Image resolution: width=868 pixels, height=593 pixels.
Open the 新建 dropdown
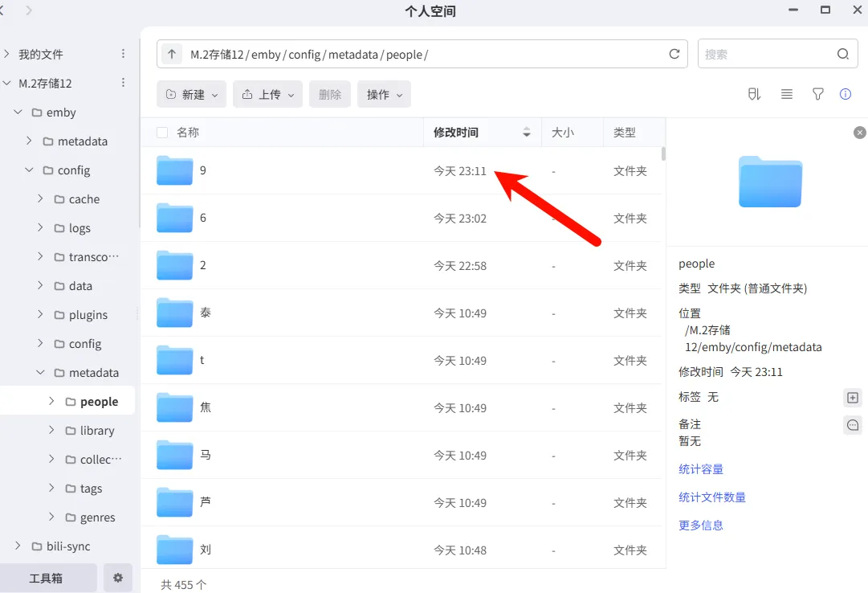191,95
